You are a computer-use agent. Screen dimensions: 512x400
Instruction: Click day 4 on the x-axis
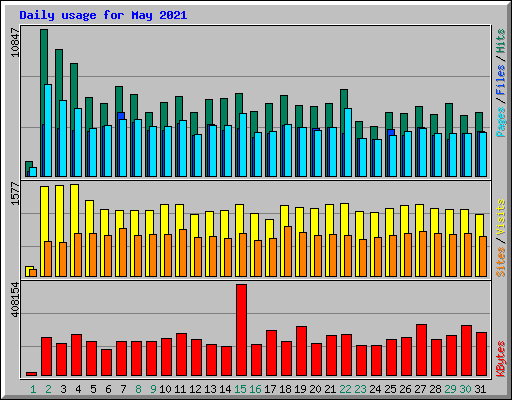click(x=78, y=389)
